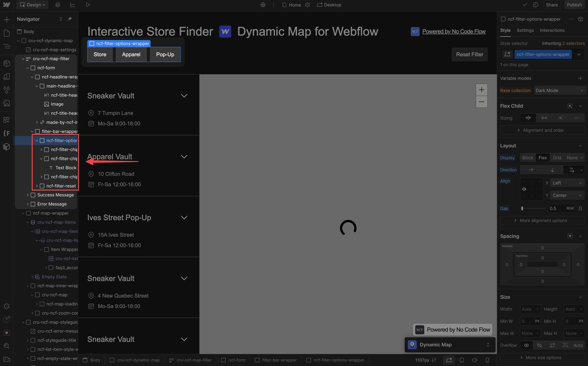Click the map zoom in plus button
Image resolution: width=588 pixels, height=366 pixels.
(x=482, y=90)
